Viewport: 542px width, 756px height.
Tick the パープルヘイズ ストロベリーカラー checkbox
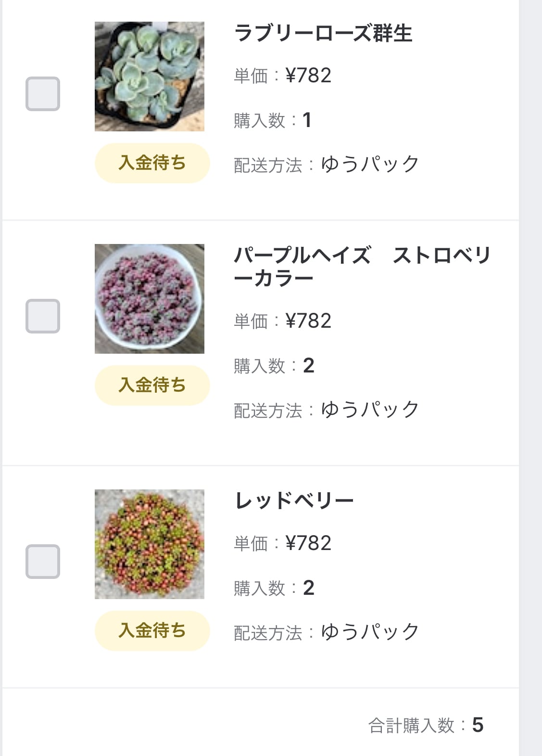pyautogui.click(x=43, y=316)
